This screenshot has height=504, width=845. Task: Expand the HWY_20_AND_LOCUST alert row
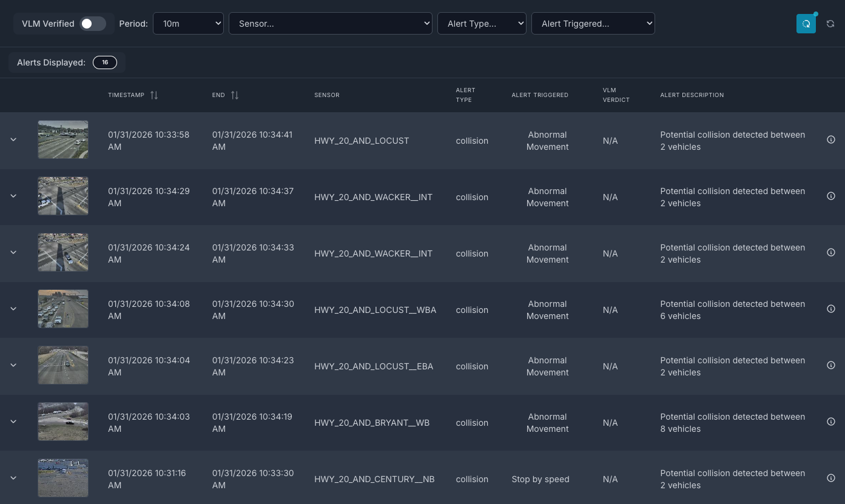coord(13,139)
